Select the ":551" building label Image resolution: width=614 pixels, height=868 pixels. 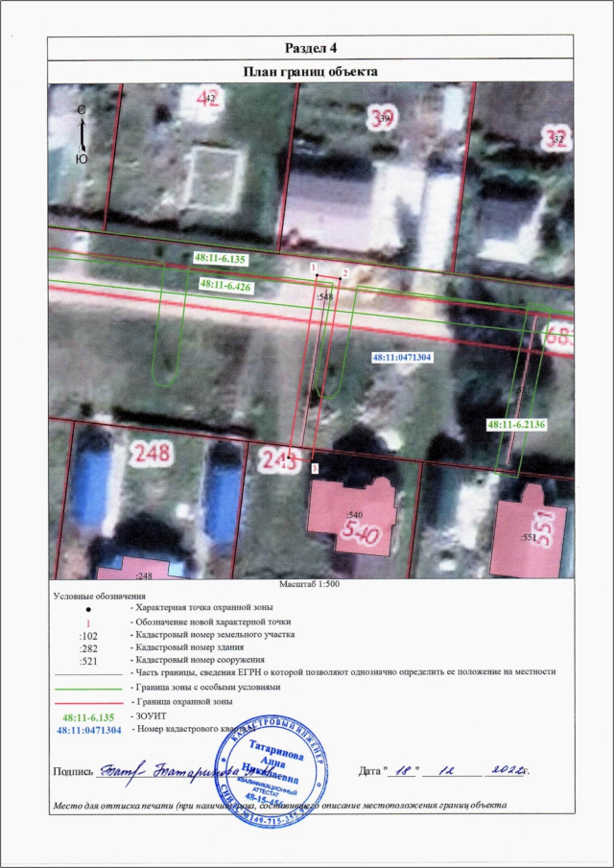(531, 537)
